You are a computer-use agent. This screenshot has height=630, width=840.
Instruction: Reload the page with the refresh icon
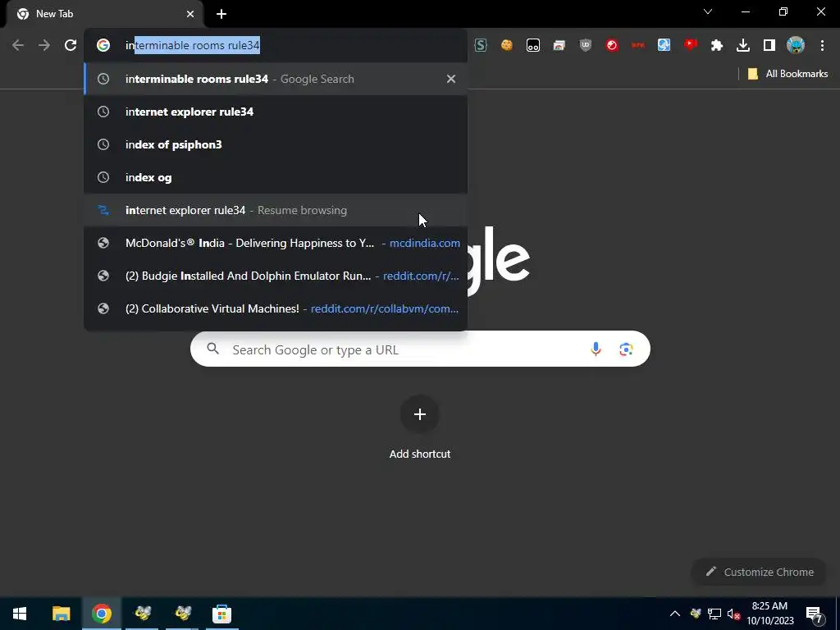tap(71, 46)
